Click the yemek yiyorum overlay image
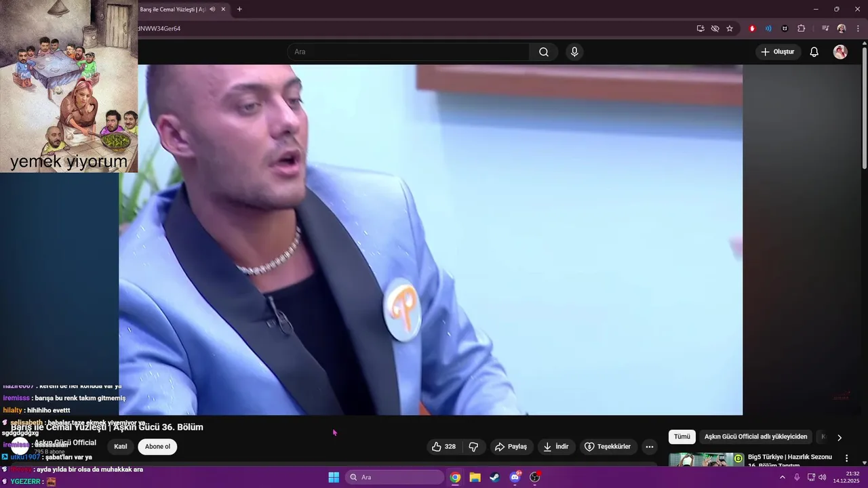This screenshot has width=868, height=488. coord(68,86)
